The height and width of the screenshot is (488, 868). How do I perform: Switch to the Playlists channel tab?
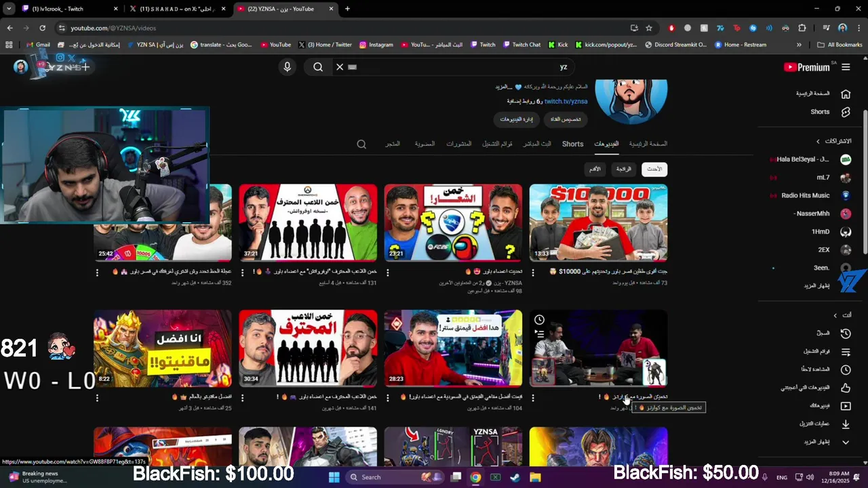[497, 144]
